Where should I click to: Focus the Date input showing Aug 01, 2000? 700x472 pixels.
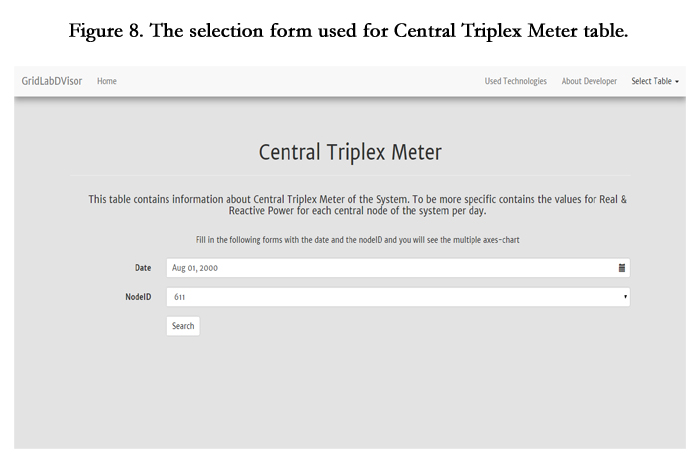click(398, 268)
